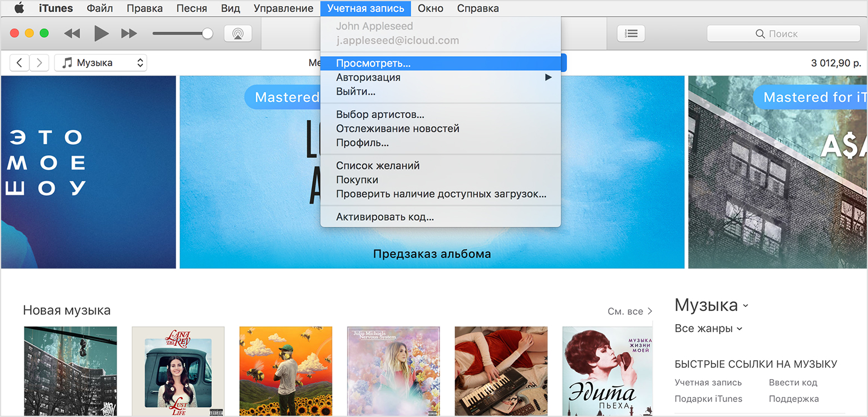Select Покупки in the account menu
The width and height of the screenshot is (868, 417).
click(x=441, y=180)
